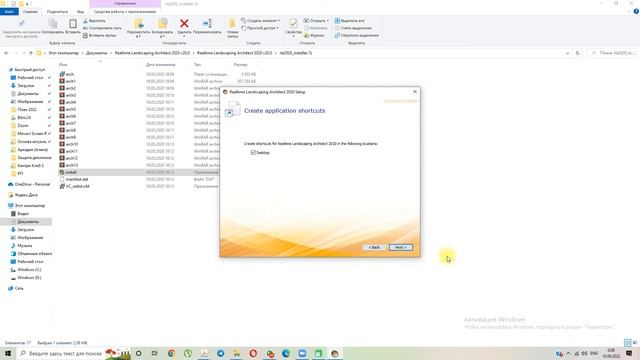Toggle the Desktop shortcut checkbox in setup

click(x=253, y=152)
